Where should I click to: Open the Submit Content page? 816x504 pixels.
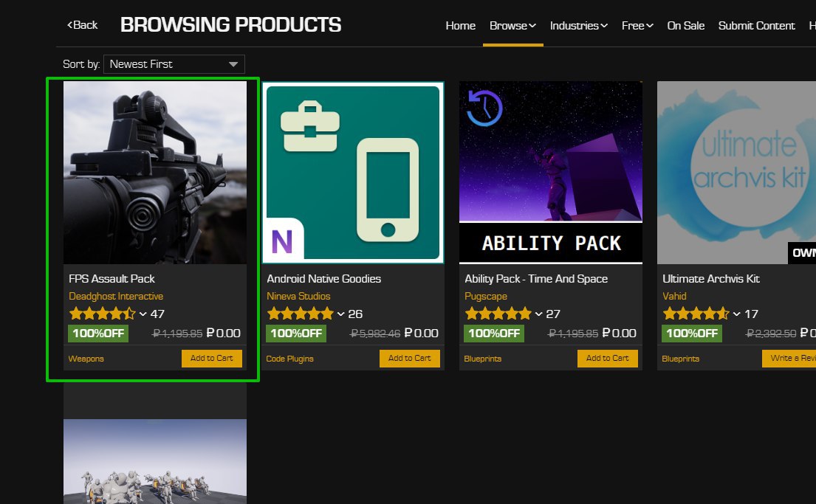[757, 26]
